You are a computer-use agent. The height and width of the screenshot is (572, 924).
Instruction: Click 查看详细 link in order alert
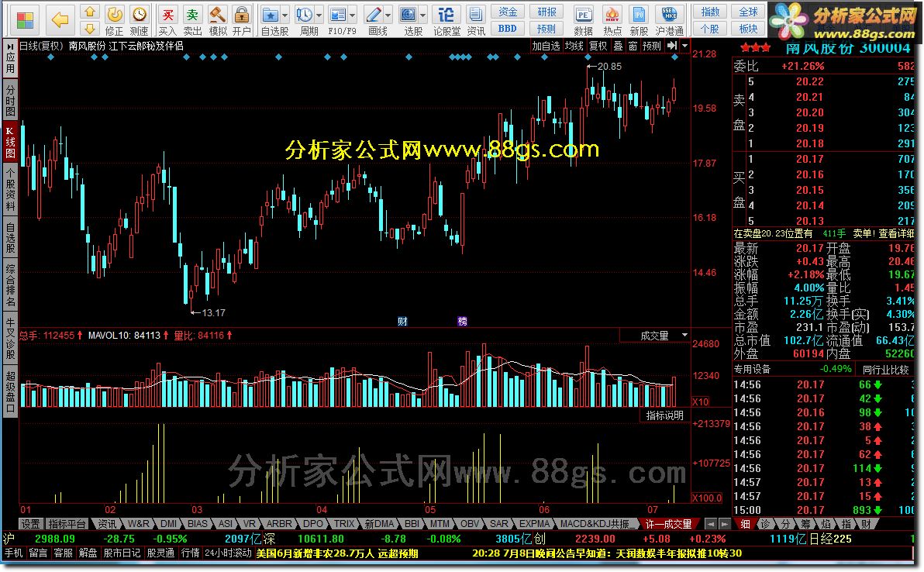(896, 233)
